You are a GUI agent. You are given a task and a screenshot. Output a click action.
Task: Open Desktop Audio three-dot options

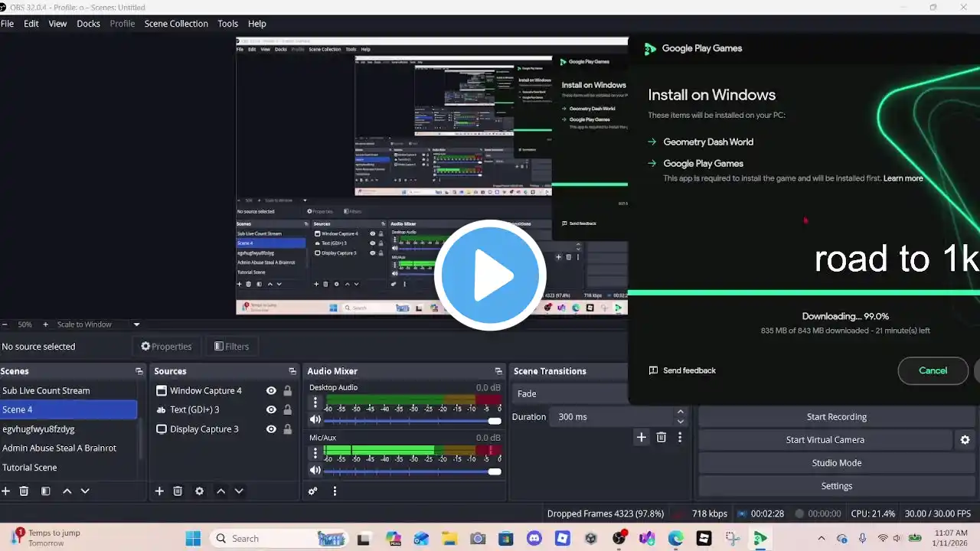pos(315,403)
